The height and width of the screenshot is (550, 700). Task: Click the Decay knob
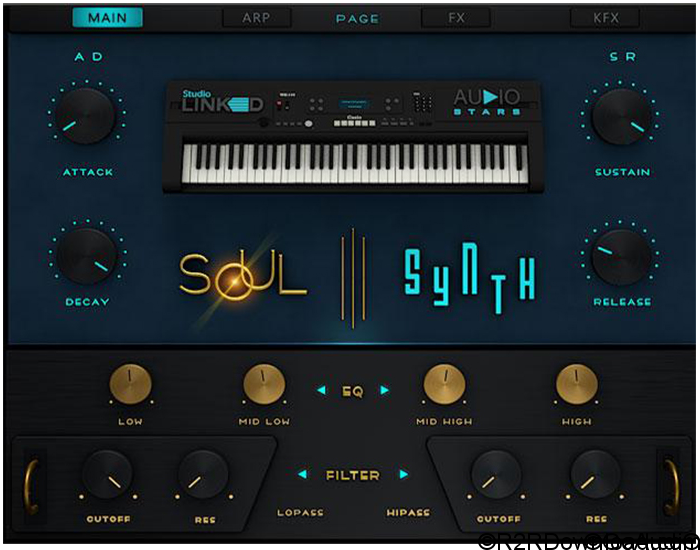coord(87,255)
